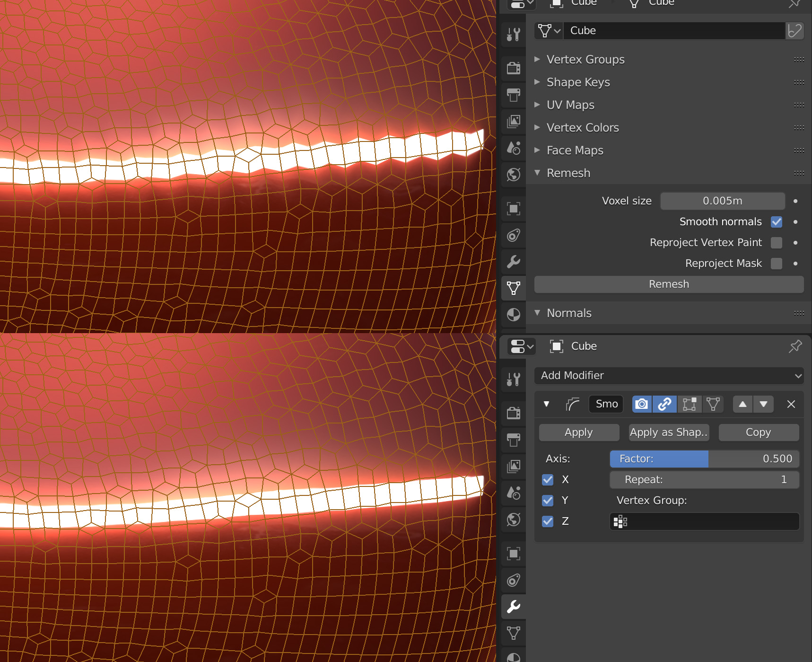Uncheck the Z axis of Smooth modifier
Screen dimensions: 812x662
548,521
